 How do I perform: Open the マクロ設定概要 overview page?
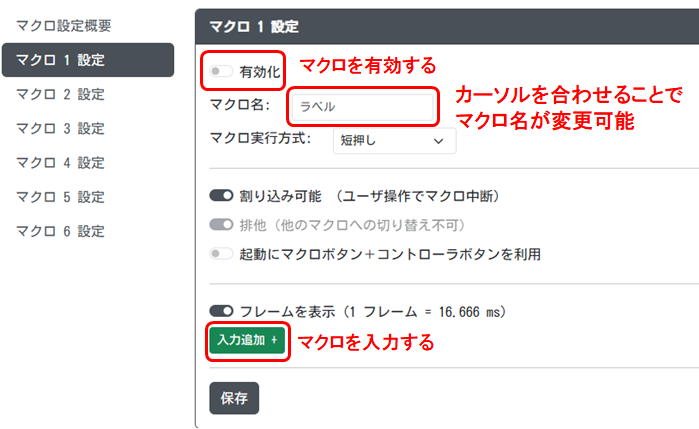click(64, 24)
